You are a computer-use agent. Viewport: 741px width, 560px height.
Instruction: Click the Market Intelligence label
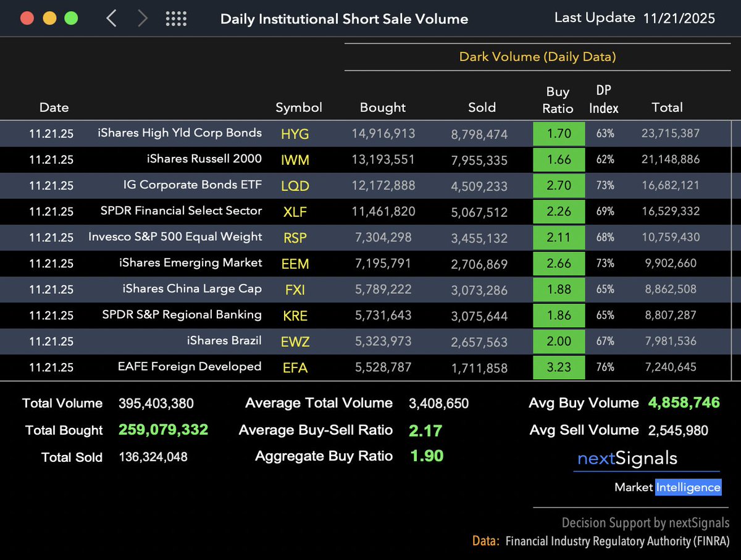(x=668, y=487)
